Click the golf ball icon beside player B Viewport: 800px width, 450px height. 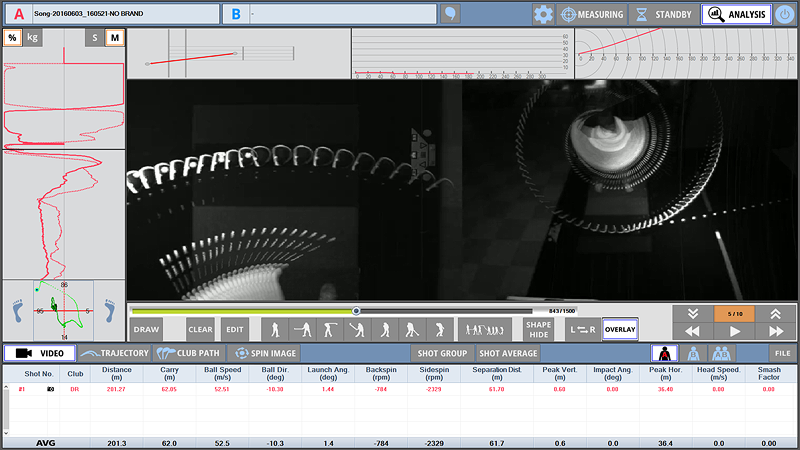coord(451,14)
